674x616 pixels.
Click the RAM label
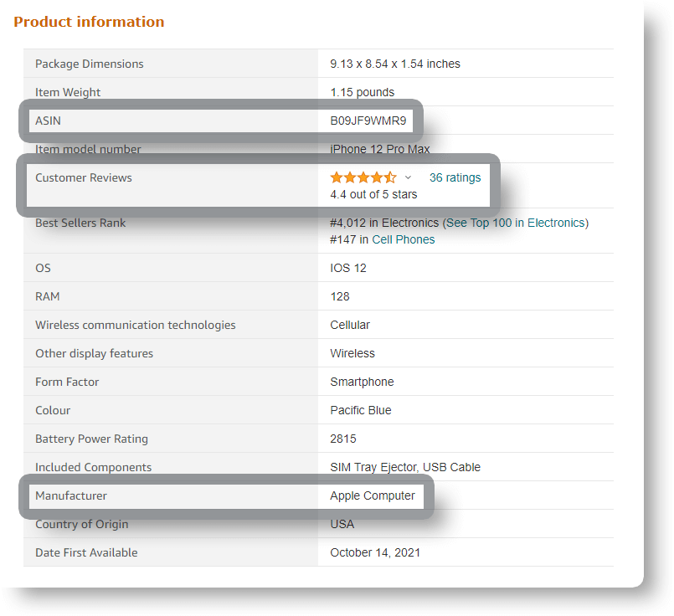47,296
